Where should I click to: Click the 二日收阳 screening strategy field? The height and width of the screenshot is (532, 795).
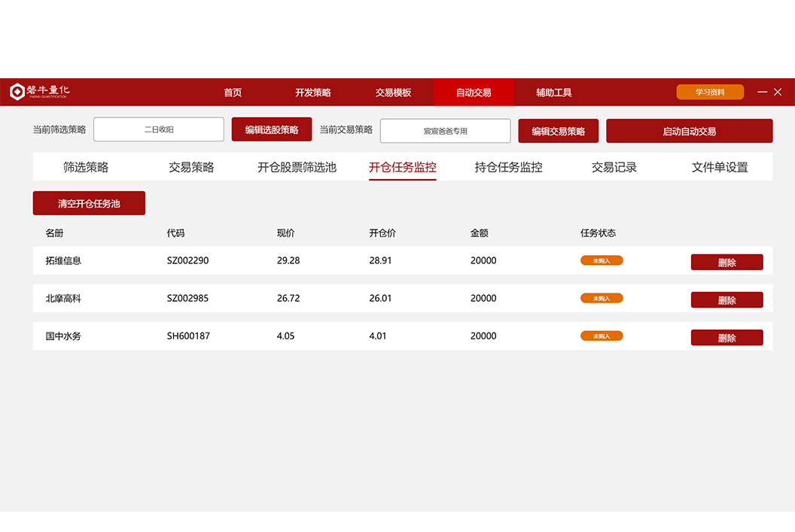[159, 129]
